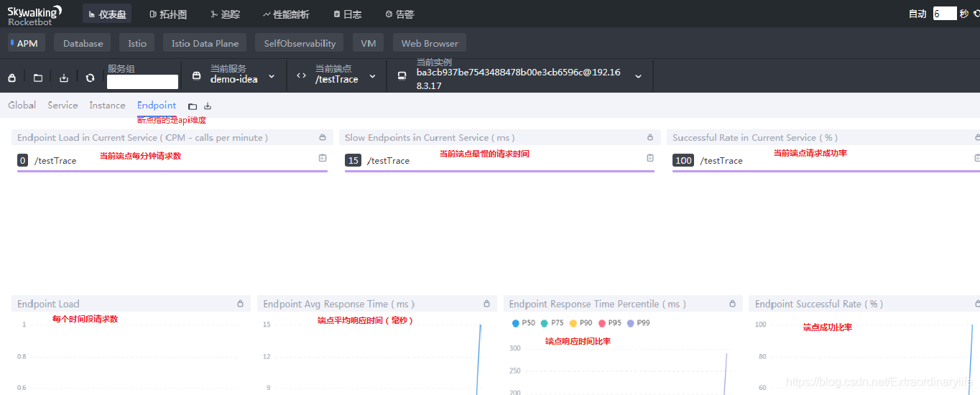Click the Endpoint Load in Current Service panel title
The height and width of the screenshot is (395, 980).
pyautogui.click(x=142, y=137)
